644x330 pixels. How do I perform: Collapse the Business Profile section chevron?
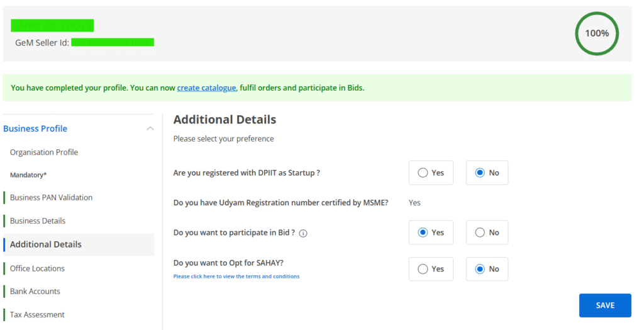(x=150, y=128)
